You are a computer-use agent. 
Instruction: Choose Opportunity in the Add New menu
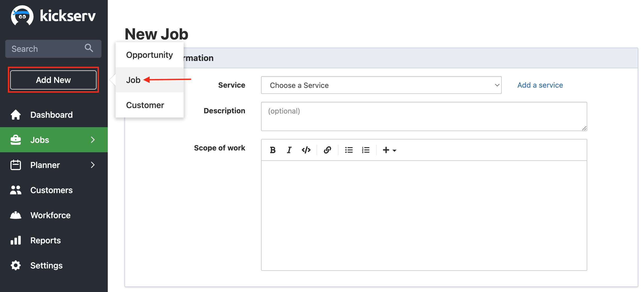(149, 55)
